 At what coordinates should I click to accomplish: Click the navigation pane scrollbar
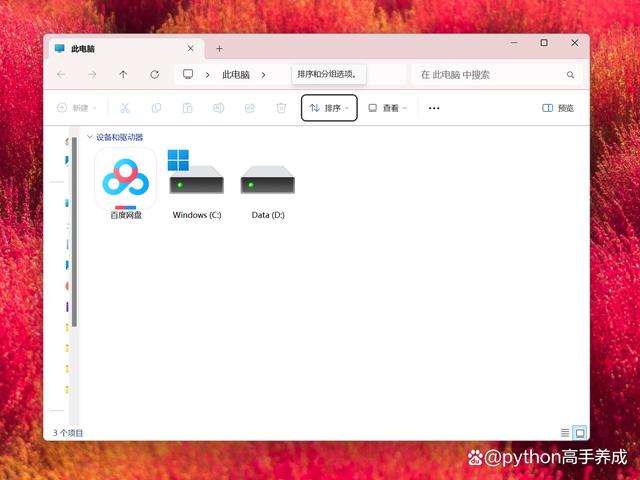[x=74, y=232]
